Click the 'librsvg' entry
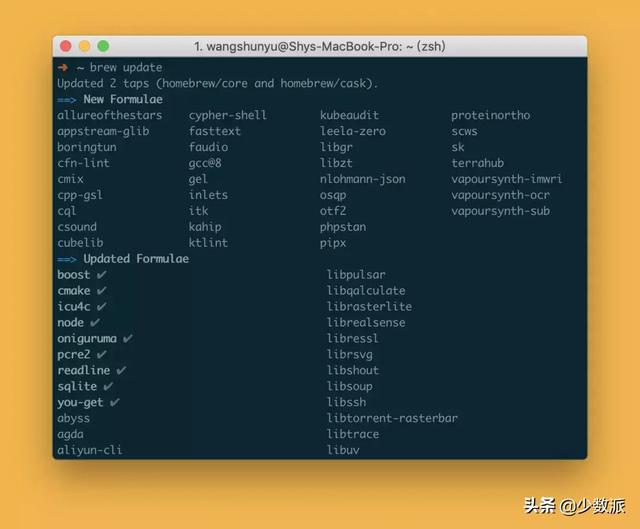The image size is (640, 529). tap(349, 354)
